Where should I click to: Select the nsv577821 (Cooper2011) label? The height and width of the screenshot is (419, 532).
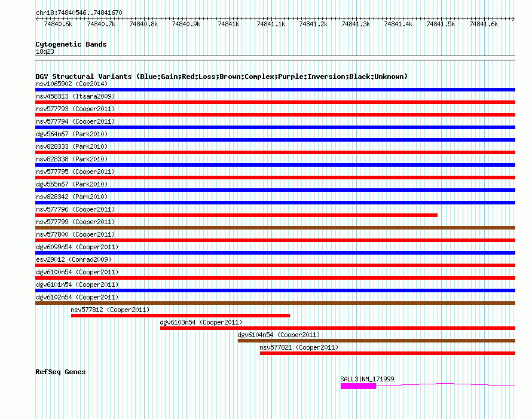pyautogui.click(x=299, y=347)
